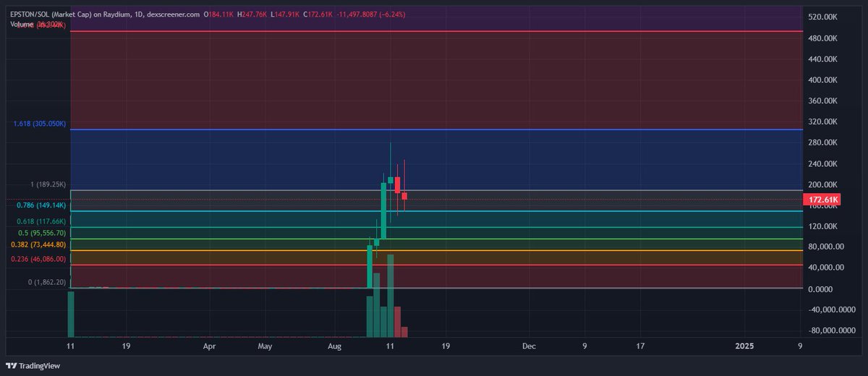
Task: Click the 400.00K price axis label
Action: (x=824, y=80)
